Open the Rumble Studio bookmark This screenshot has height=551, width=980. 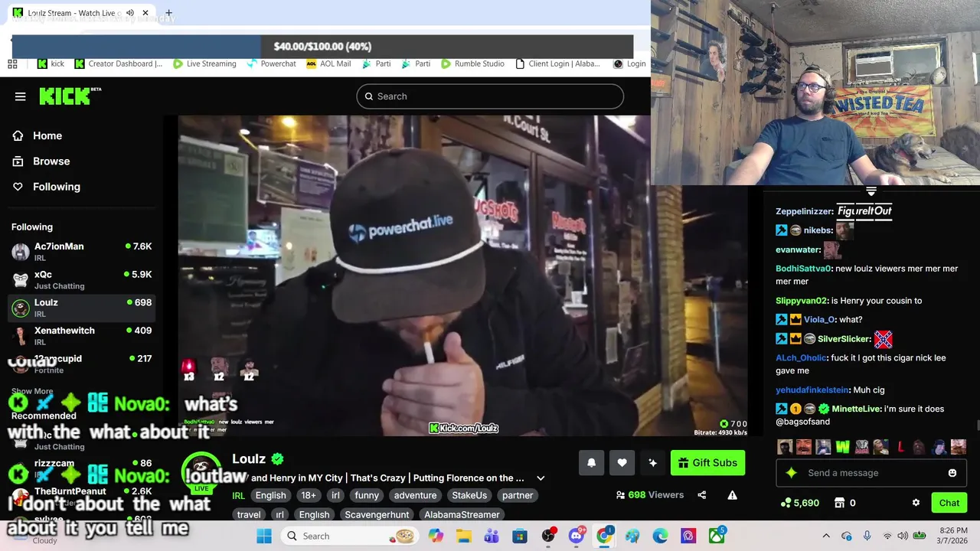point(472,64)
